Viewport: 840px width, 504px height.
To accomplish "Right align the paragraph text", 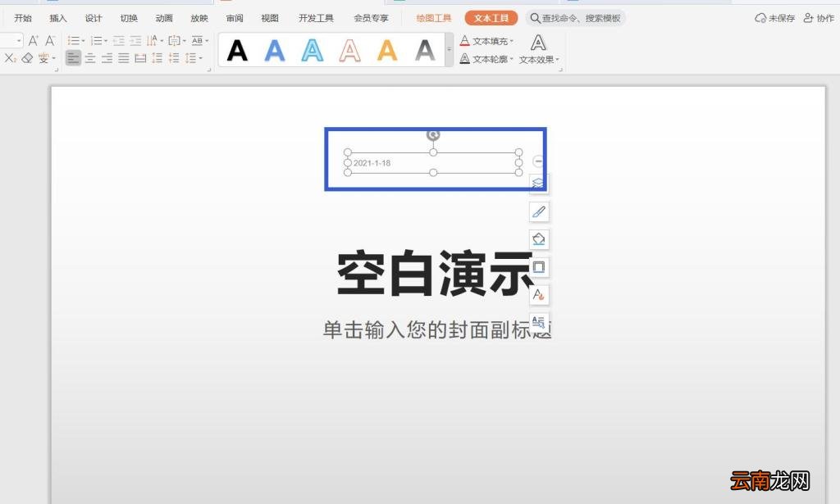I will (107, 58).
